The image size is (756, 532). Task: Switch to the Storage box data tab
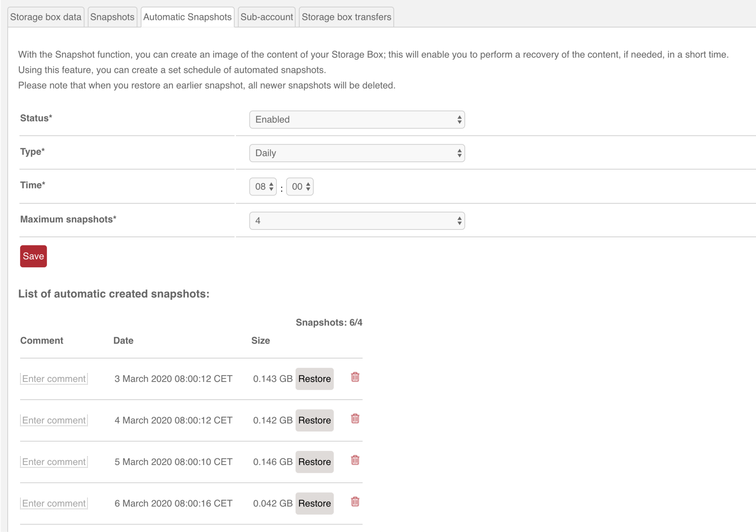(46, 17)
